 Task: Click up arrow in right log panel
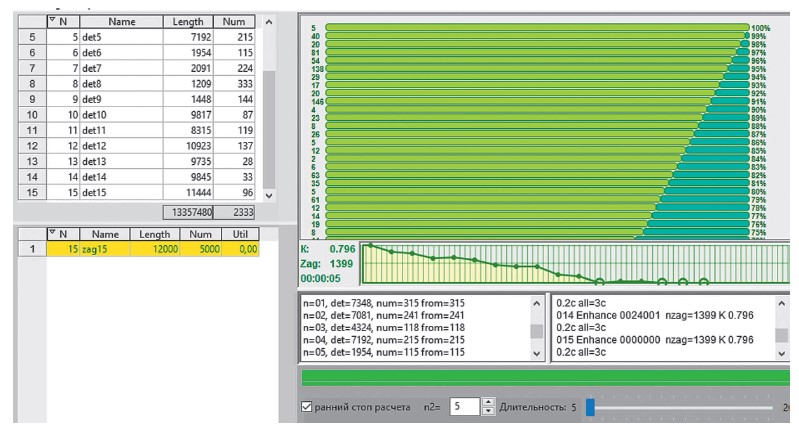tap(783, 301)
